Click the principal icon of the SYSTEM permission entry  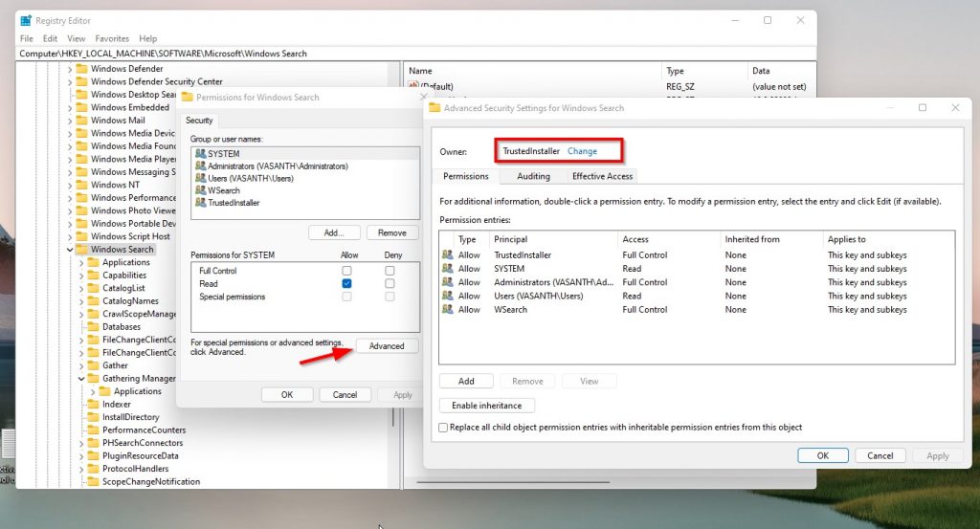pyautogui.click(x=448, y=268)
